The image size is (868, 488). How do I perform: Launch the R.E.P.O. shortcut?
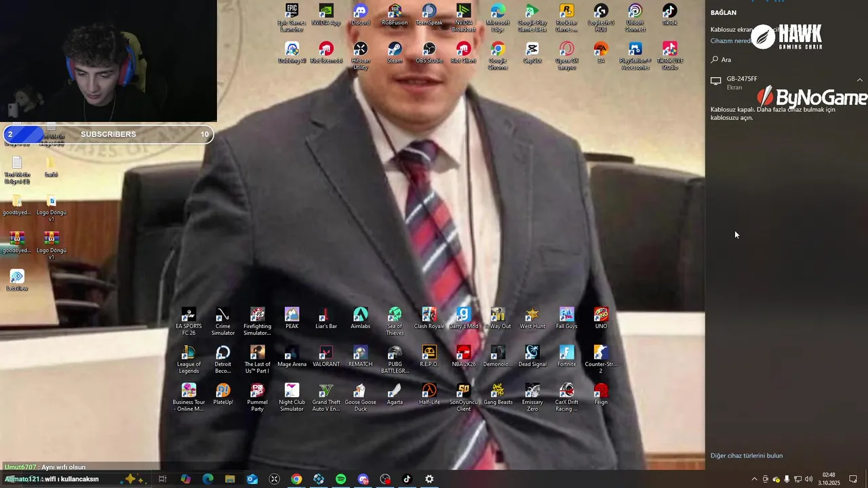(x=429, y=357)
